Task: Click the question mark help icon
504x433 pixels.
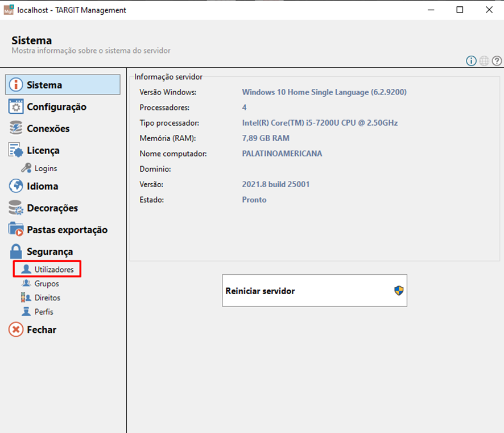Action: [x=497, y=60]
